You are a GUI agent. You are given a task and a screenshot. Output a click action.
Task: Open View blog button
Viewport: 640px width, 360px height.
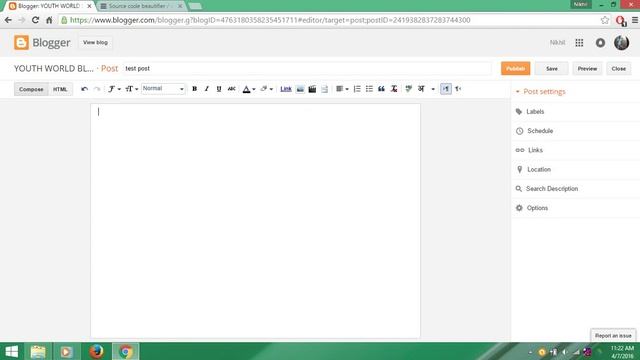click(95, 42)
